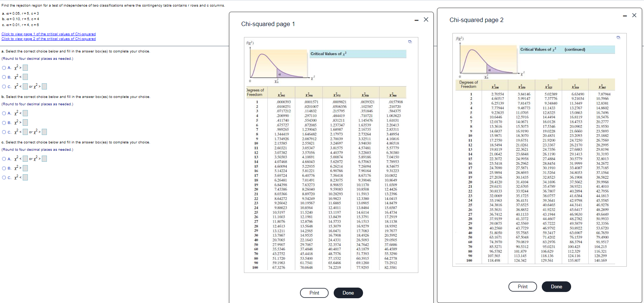This screenshot has height=303, width=644.
Task: Choose option B for part b
Action: point(4,123)
